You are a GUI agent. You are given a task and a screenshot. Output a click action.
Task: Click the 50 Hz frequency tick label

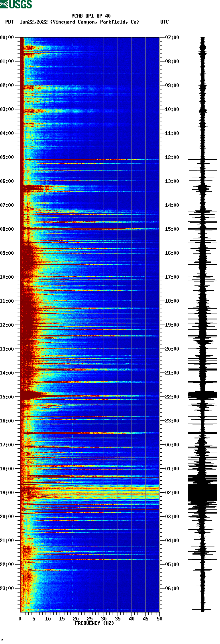[159, 619]
